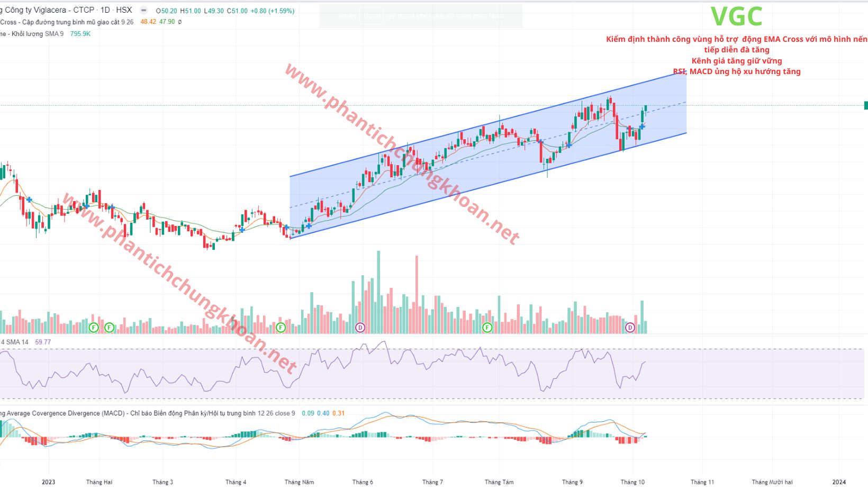
Task: Click the Tháng Năm time axis label
Action: [299, 482]
